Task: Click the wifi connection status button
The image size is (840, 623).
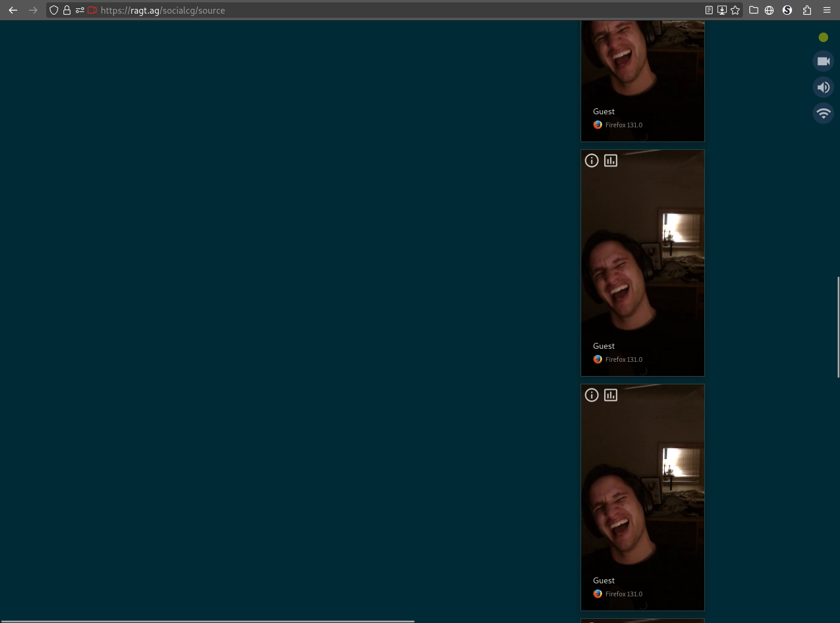Action: tap(823, 113)
